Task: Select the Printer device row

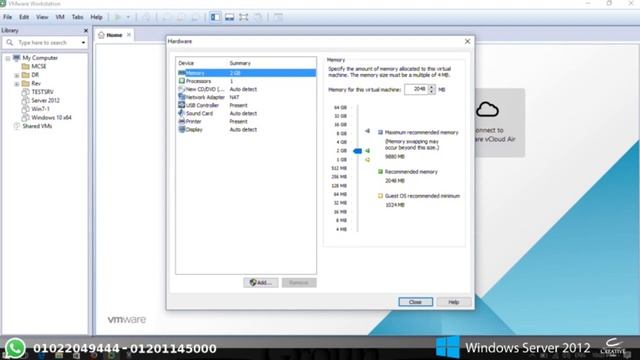Action: point(247,122)
